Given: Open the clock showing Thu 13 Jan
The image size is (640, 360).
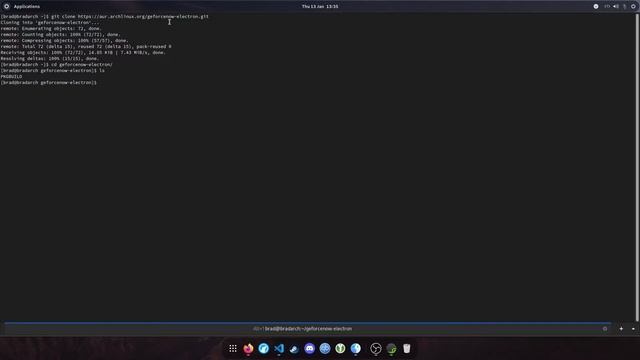Looking at the screenshot, I should [320, 7].
